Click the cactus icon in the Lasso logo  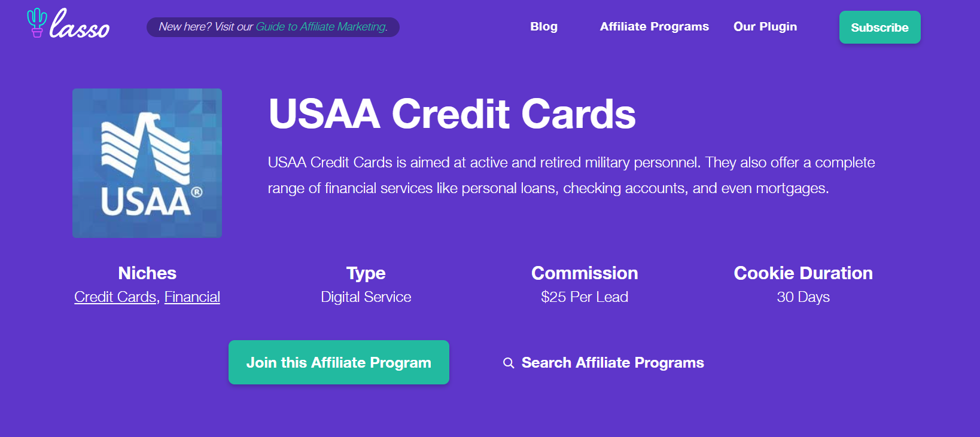click(36, 23)
